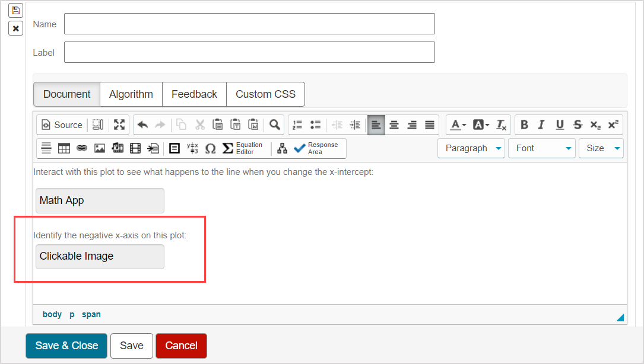The width and height of the screenshot is (644, 364).
Task: Open the text color picker
Action: pos(458,124)
